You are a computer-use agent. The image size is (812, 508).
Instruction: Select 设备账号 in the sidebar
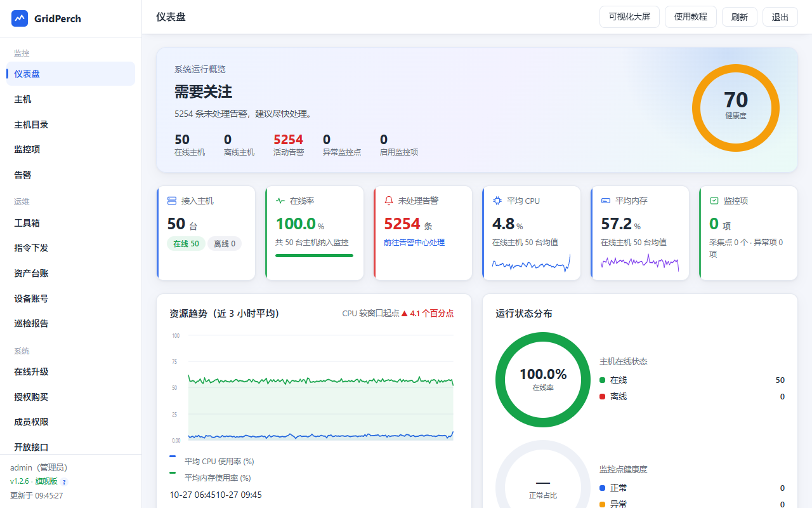point(70,298)
